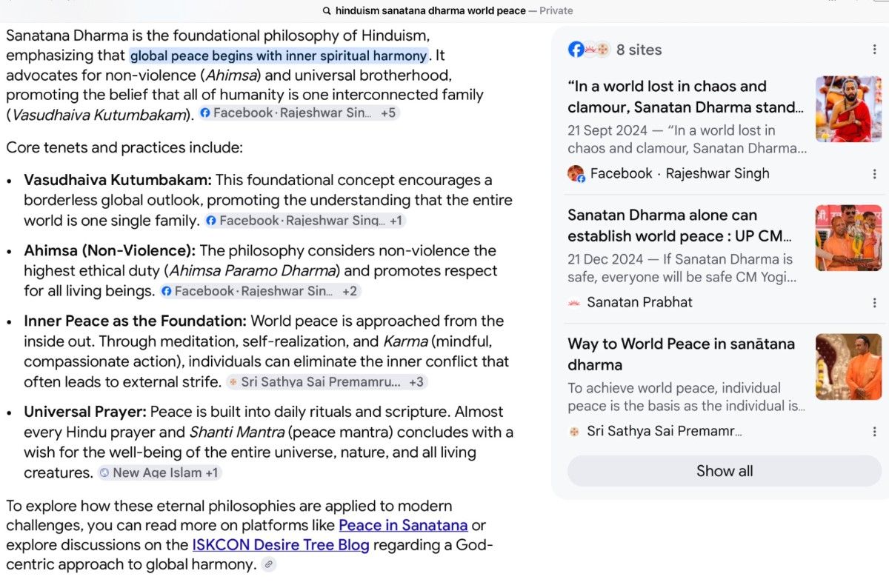Screen dimensions: 889x588
Task: Open more options for Sri Sathya Sai result
Action: pyautogui.click(x=875, y=432)
